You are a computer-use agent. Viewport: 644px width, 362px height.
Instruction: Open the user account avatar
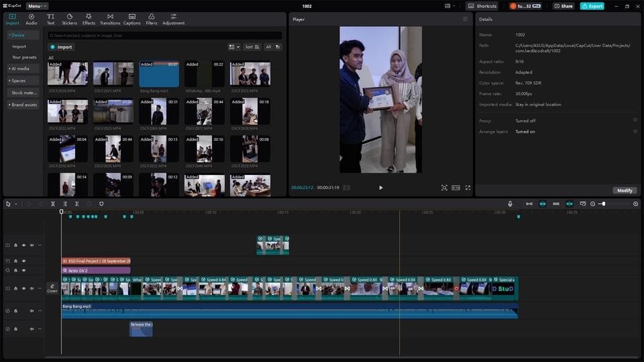pyautogui.click(x=513, y=6)
